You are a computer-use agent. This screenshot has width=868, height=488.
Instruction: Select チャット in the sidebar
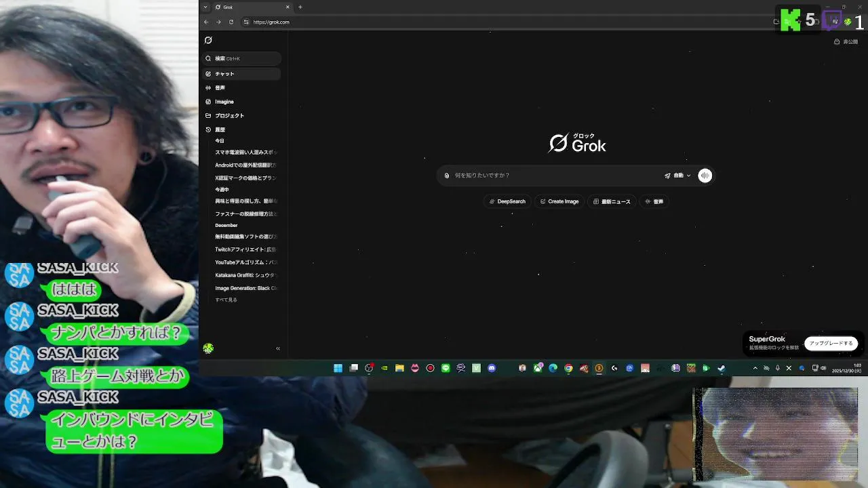pos(241,73)
